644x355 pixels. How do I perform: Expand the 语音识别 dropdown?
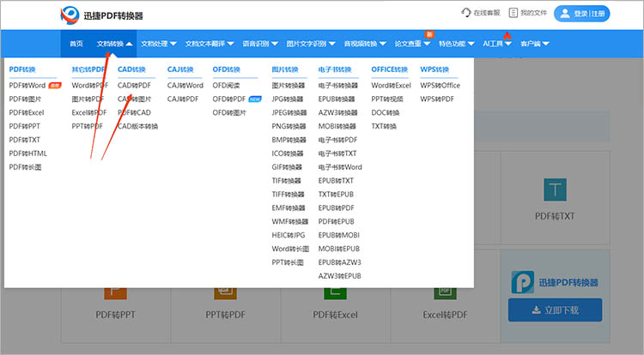[x=260, y=44]
